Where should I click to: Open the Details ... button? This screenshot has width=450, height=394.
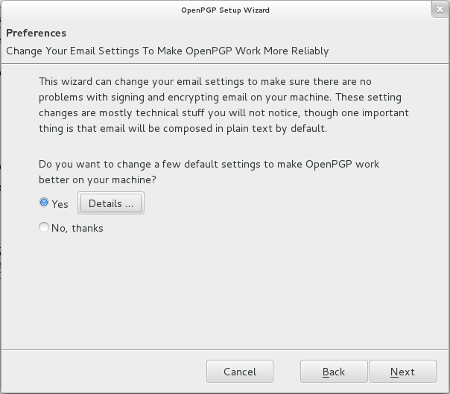111,203
